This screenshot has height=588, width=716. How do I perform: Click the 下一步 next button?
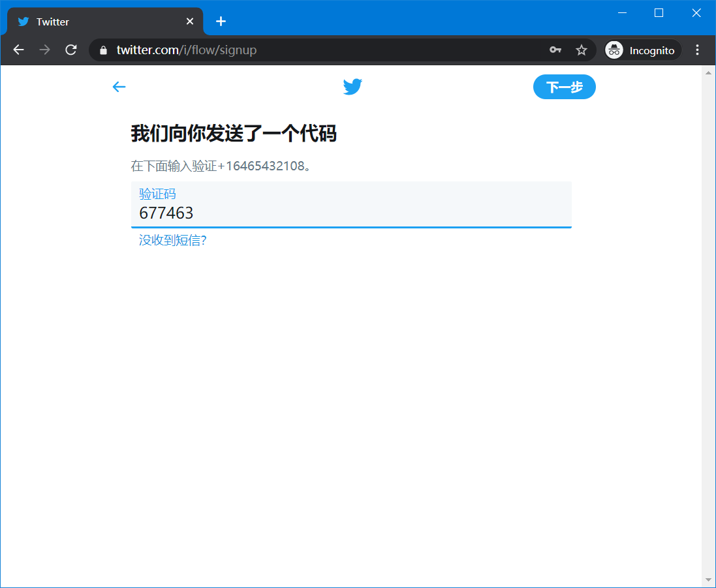[565, 87]
